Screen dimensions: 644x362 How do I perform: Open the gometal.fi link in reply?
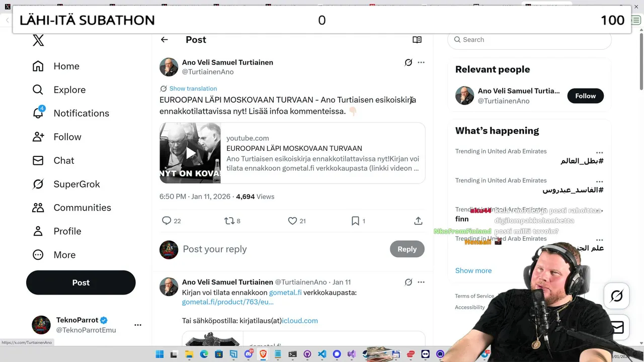pyautogui.click(x=285, y=292)
